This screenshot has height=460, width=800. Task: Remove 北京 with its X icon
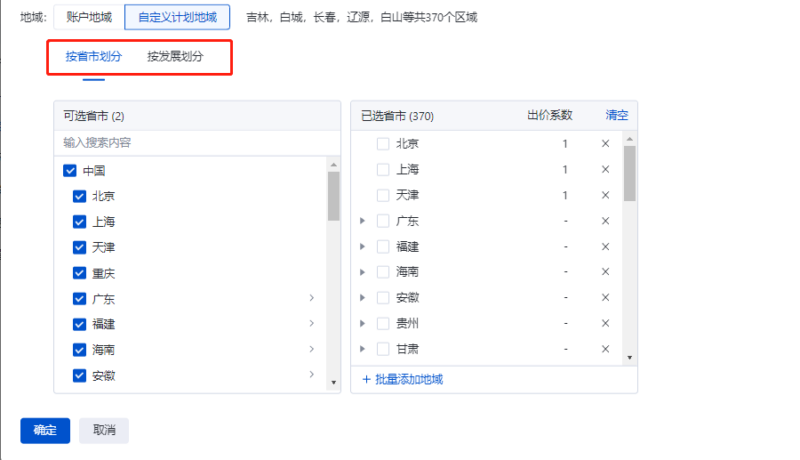pos(605,144)
